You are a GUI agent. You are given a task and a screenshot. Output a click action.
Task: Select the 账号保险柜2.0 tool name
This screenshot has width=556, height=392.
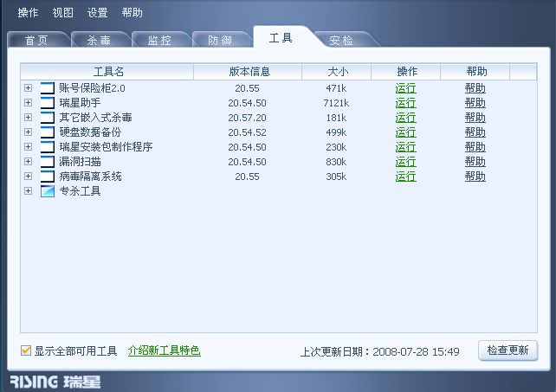[92, 88]
